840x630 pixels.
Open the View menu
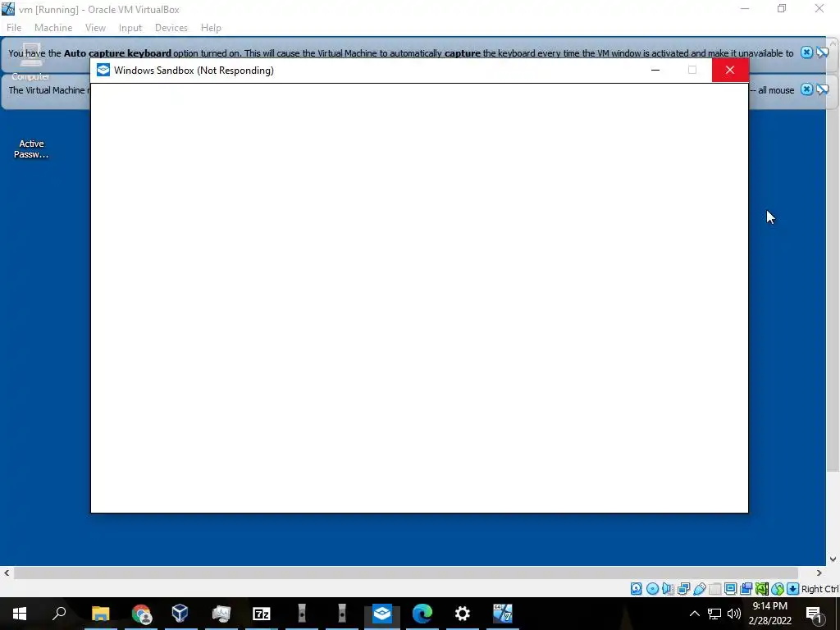pos(95,28)
